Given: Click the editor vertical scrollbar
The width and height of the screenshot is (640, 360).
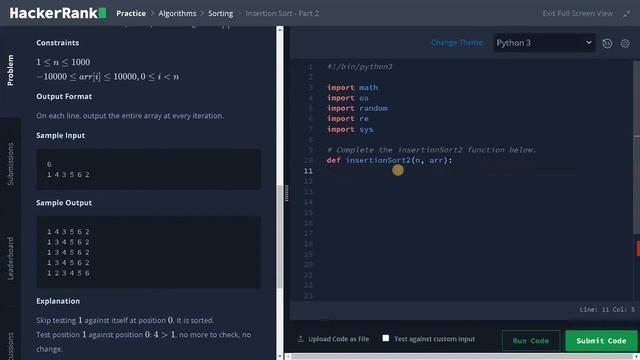Looking at the screenshot, I should tap(636, 147).
